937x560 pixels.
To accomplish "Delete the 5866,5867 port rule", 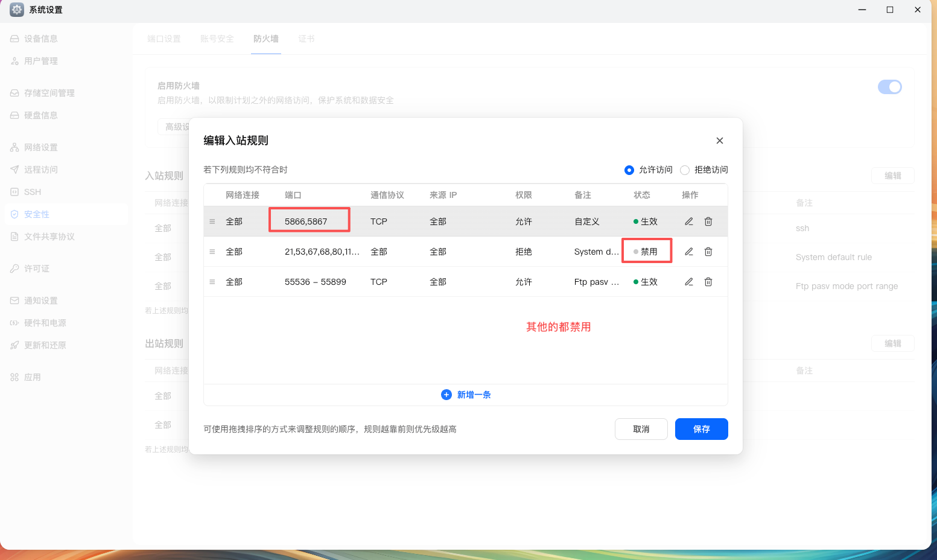I will click(x=708, y=221).
